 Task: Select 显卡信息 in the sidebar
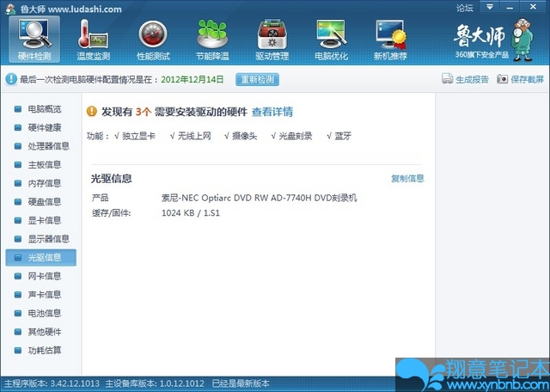tap(40, 220)
